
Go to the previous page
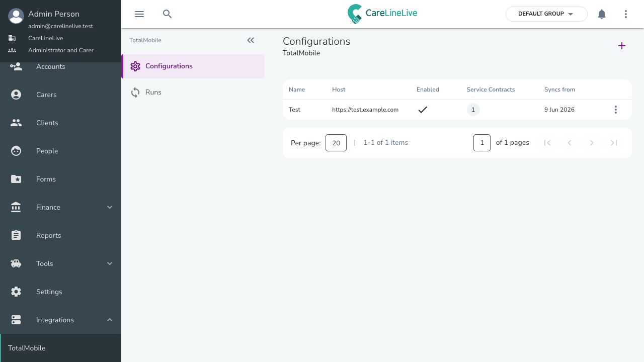coord(570,143)
